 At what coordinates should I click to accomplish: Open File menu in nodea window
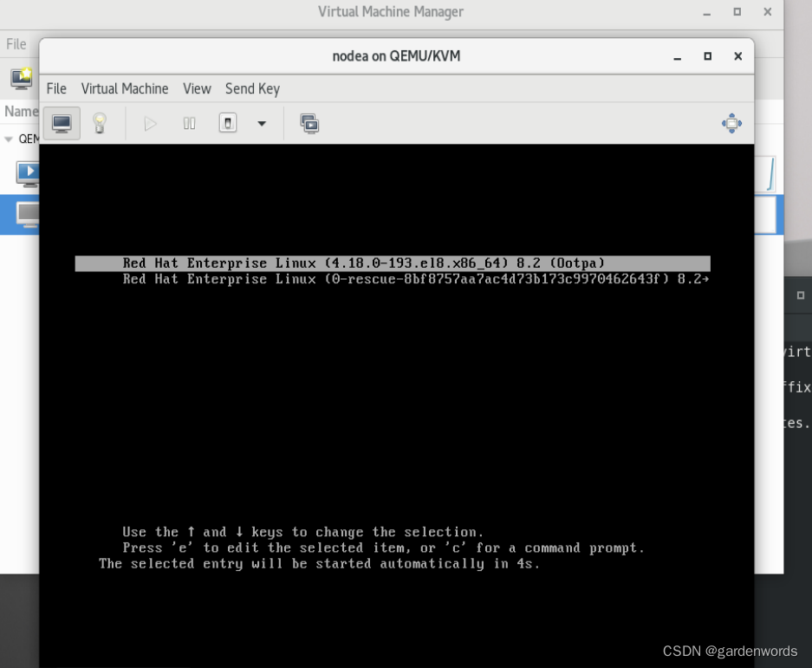[56, 88]
